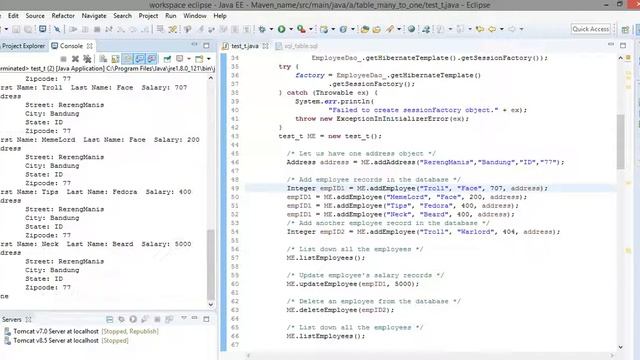Select Tomcat v8.5 Server at localhost
The image size is (640, 360).
click(x=56, y=340)
